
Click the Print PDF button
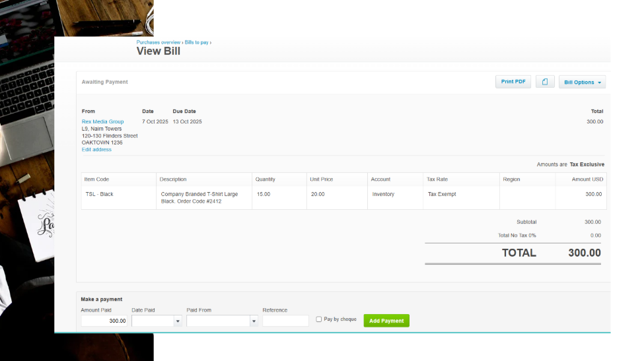513,82
